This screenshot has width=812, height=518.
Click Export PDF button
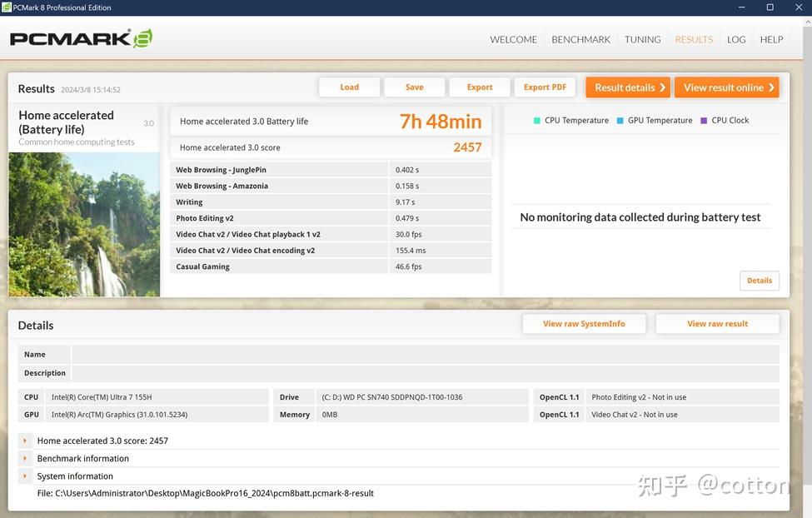click(x=545, y=87)
